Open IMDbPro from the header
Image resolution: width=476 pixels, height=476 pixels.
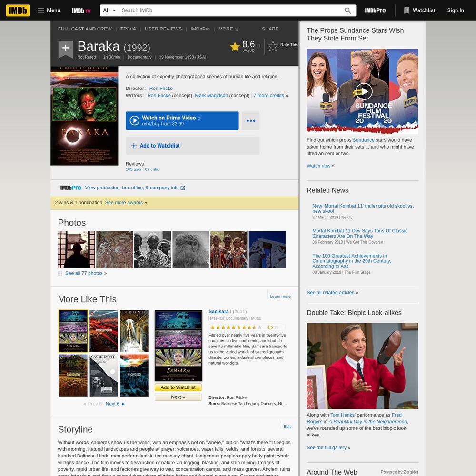pos(375,10)
